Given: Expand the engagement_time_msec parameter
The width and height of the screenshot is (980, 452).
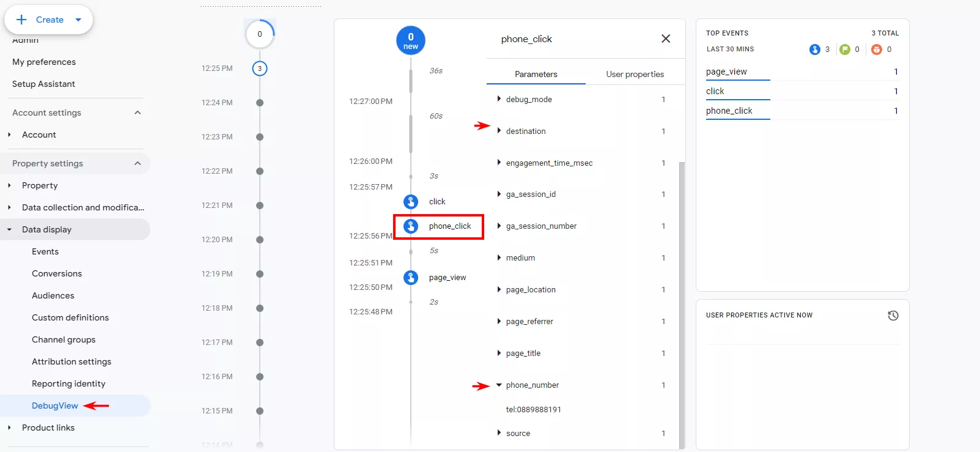Looking at the screenshot, I should (499, 163).
